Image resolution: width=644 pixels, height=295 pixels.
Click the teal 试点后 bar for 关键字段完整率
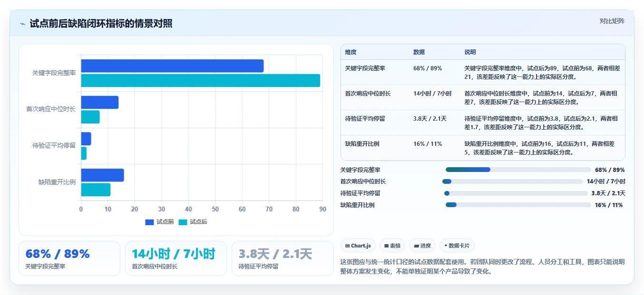click(x=200, y=80)
